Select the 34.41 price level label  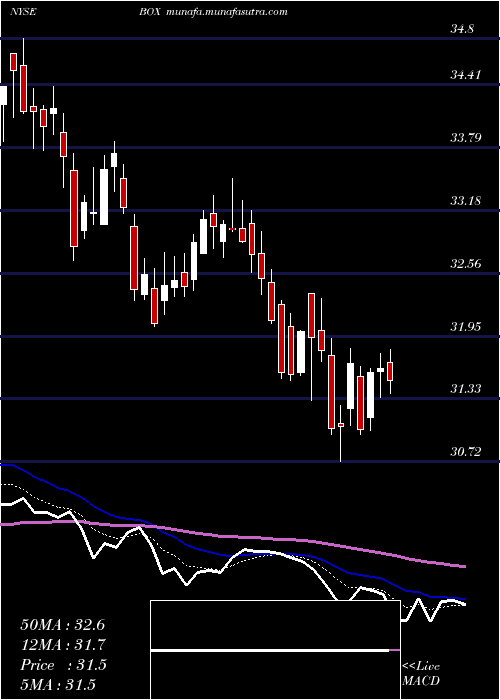(x=465, y=75)
